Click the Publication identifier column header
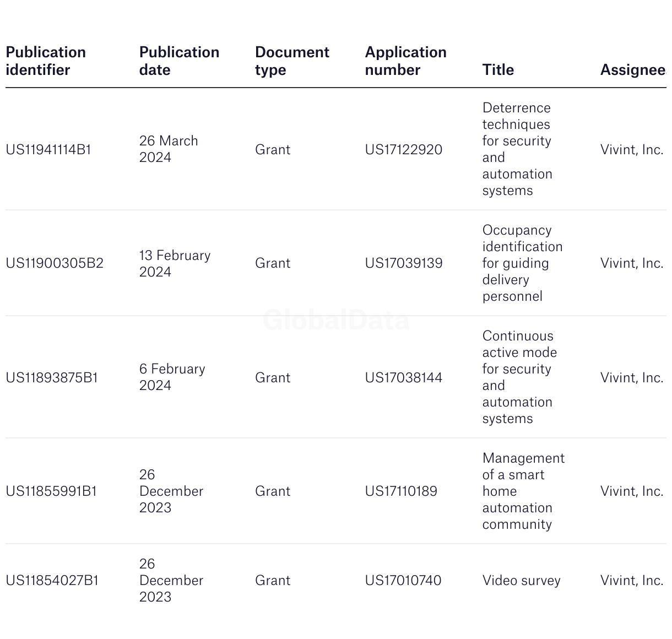 tap(46, 61)
